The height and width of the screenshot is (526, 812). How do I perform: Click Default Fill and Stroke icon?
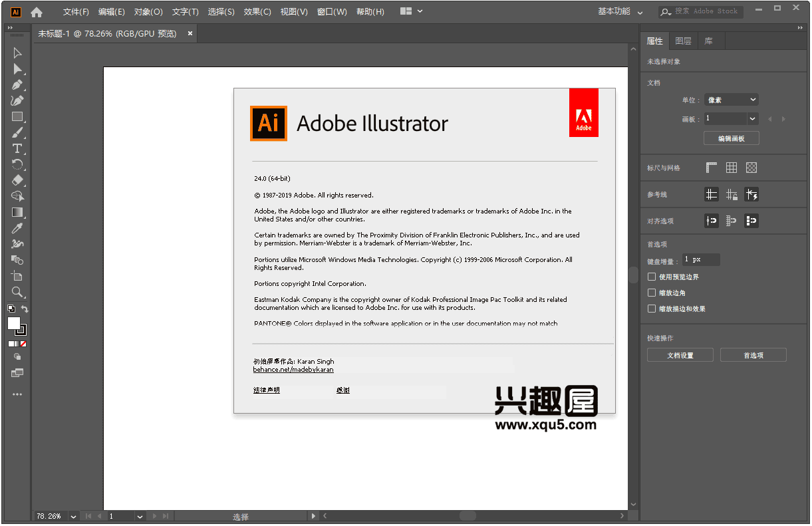point(11,309)
